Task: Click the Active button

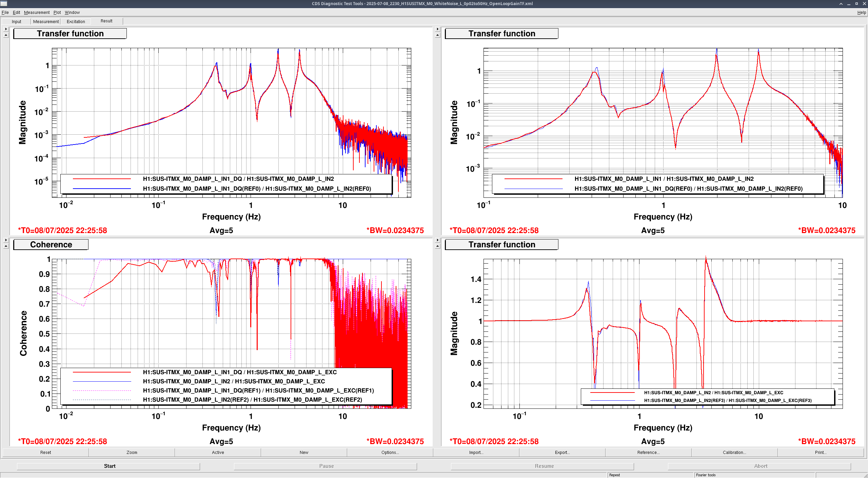Action: (218, 453)
